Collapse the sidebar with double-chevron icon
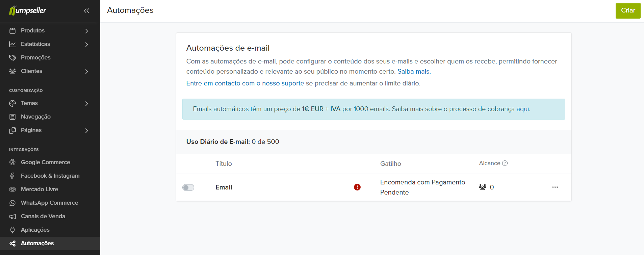 point(86,11)
